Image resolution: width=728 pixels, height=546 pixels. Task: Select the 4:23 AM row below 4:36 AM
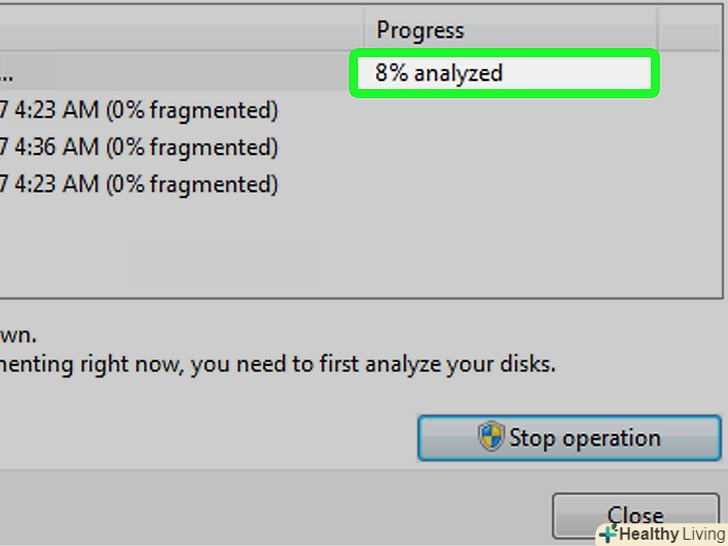(x=140, y=184)
